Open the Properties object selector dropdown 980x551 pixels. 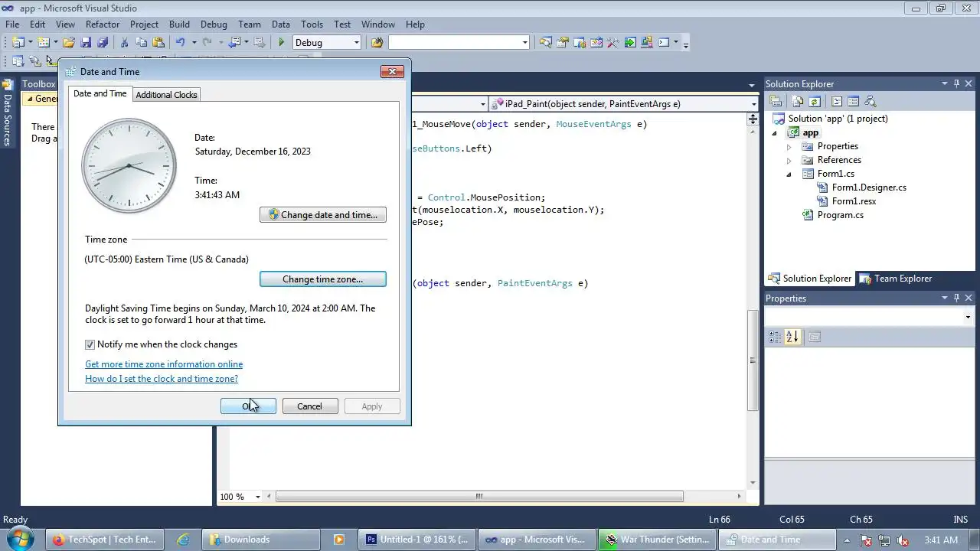click(968, 317)
